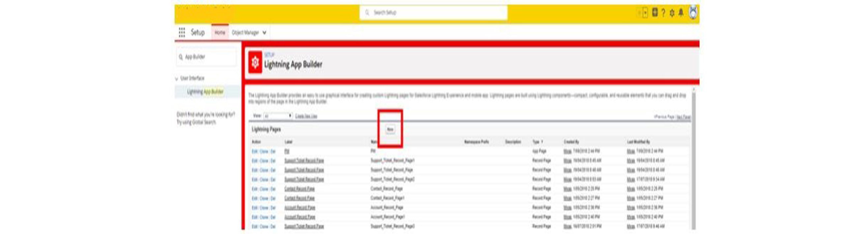Image resolution: width=868 pixels, height=234 pixels.
Task: Click Edit for the PM row
Action: pos(254,151)
